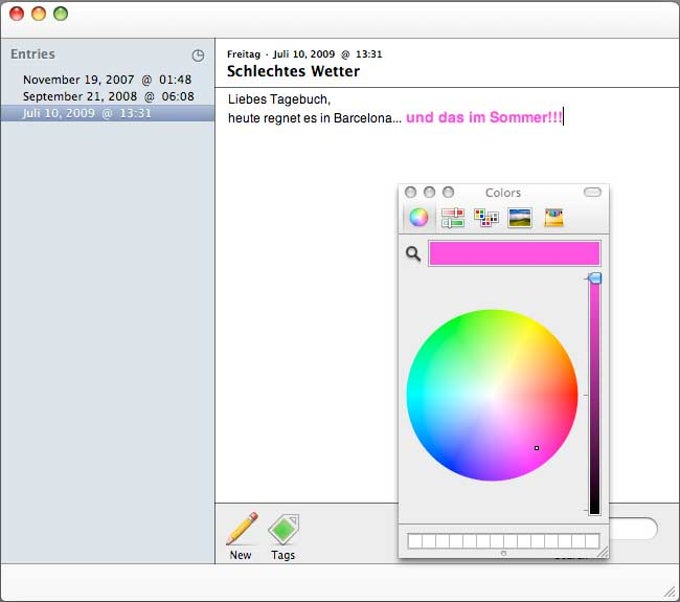Click the search field behind Colors panel
680x602 pixels.
634,529
